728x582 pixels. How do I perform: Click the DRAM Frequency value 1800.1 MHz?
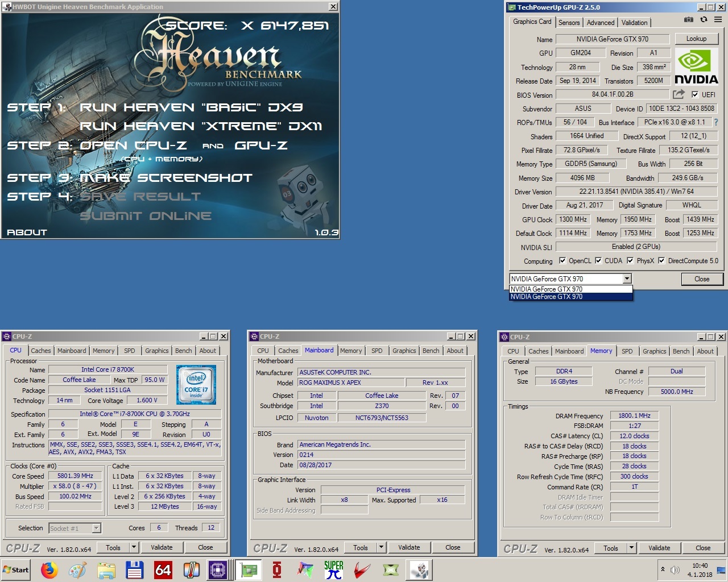pos(634,415)
